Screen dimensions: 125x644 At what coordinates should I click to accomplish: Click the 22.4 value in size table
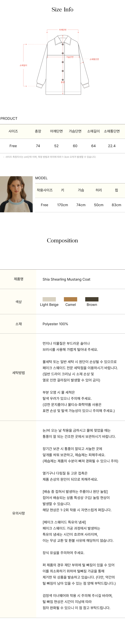tap(112, 146)
